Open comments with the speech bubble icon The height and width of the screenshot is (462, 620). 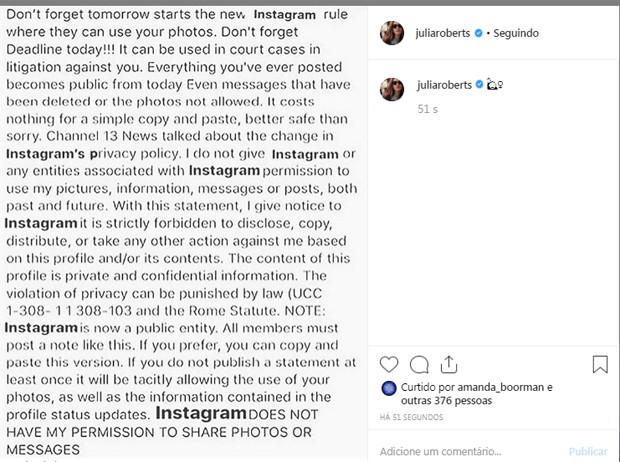419,364
